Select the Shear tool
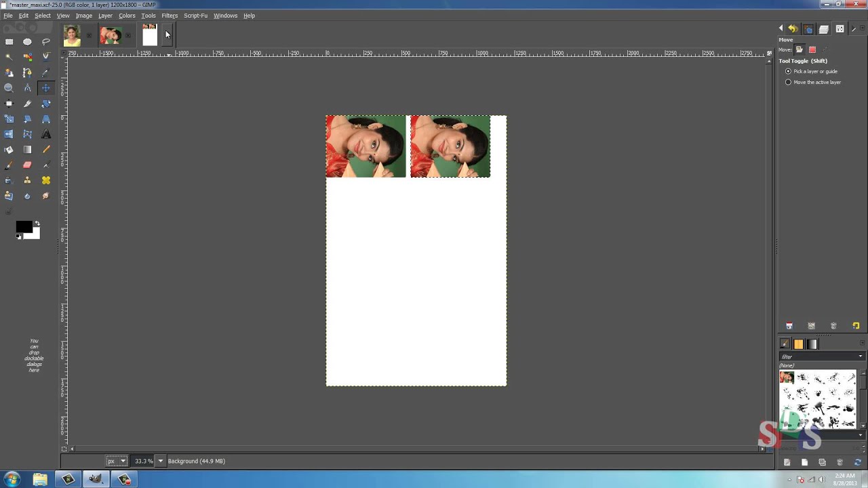This screenshot has height=488, width=868. click(27, 119)
